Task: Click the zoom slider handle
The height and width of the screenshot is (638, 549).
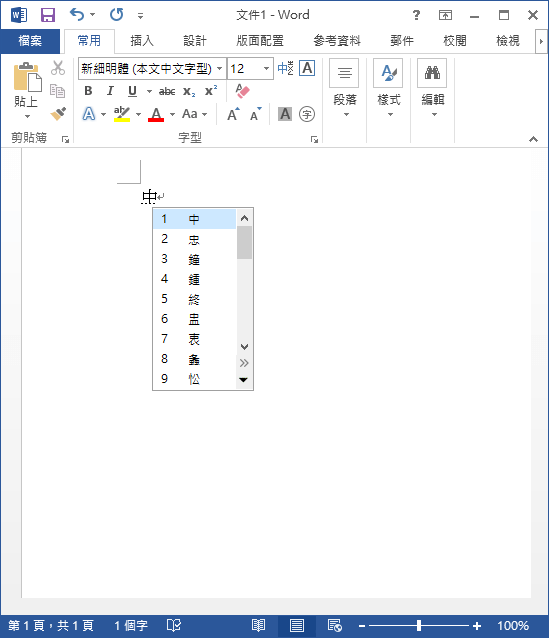Action: tap(419, 625)
